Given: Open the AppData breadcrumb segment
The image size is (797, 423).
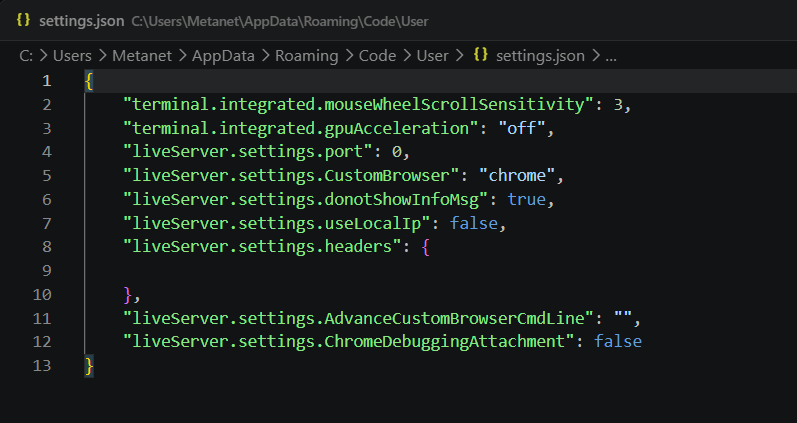Looking at the screenshot, I should pos(223,55).
